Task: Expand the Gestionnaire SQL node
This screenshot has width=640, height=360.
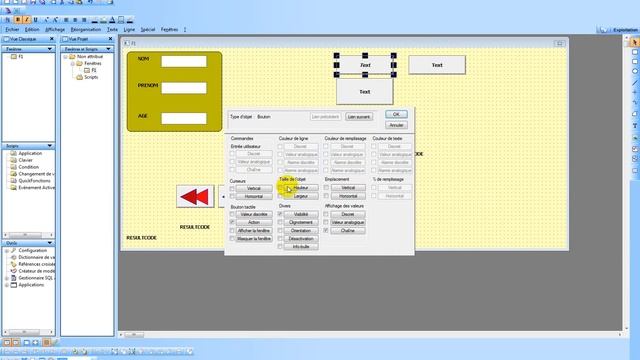Action: [x=7, y=278]
